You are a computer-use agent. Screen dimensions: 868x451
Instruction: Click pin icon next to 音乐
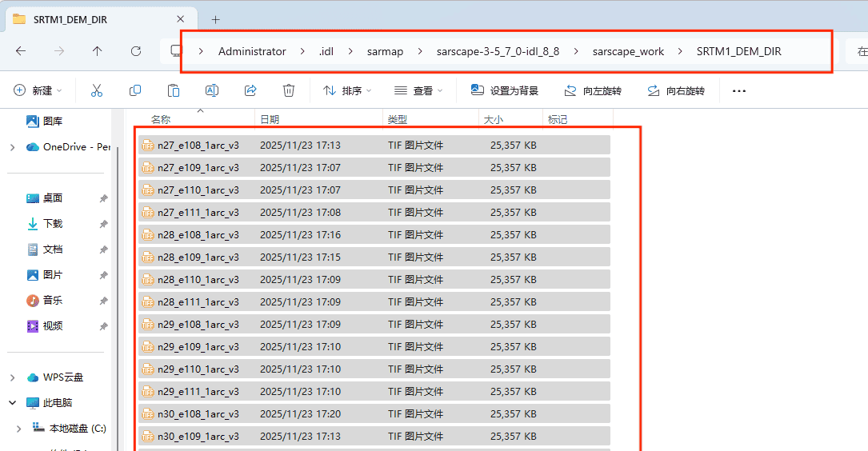[x=103, y=301]
